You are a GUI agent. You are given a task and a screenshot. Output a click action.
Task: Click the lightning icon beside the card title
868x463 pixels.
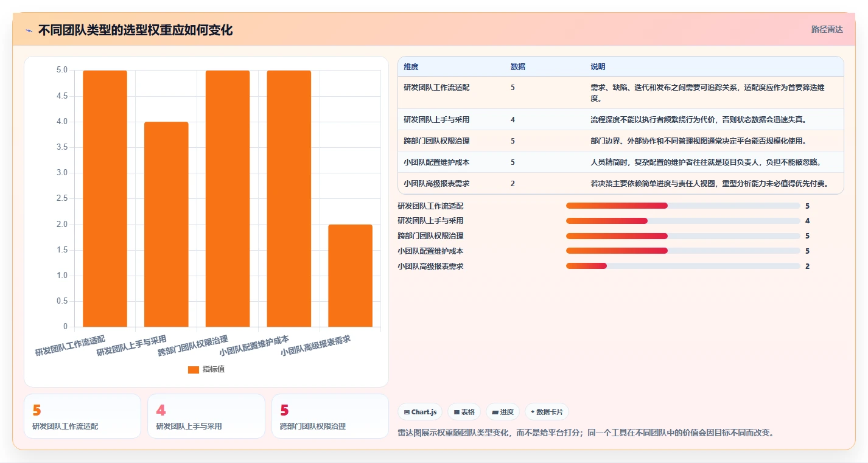(29, 30)
